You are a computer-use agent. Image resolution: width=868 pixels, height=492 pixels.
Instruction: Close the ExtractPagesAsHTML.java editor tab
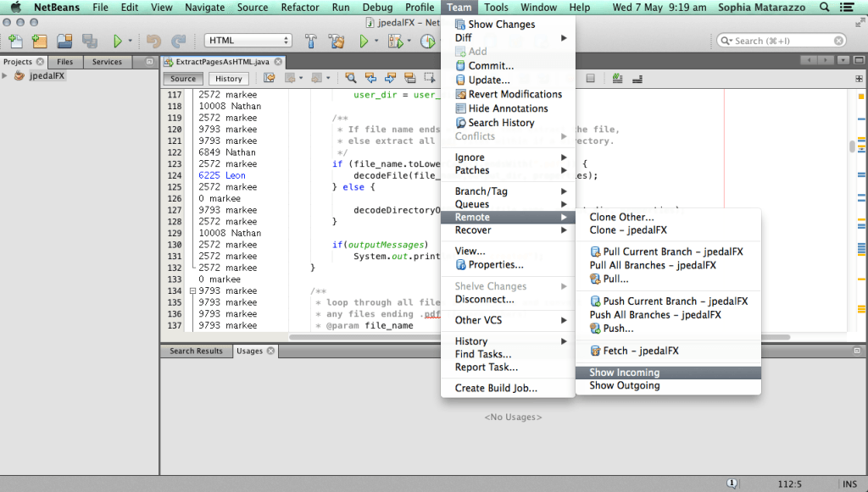pyautogui.click(x=279, y=62)
